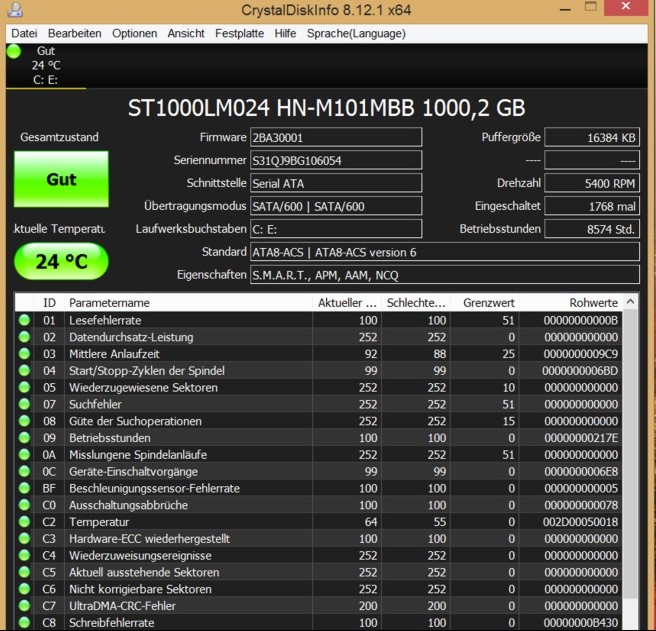Click the scrollbar up arrow in attribute list

coord(630,302)
